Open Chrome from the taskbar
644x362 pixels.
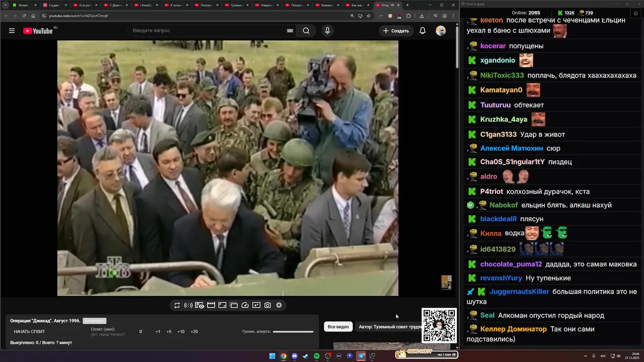(283, 356)
